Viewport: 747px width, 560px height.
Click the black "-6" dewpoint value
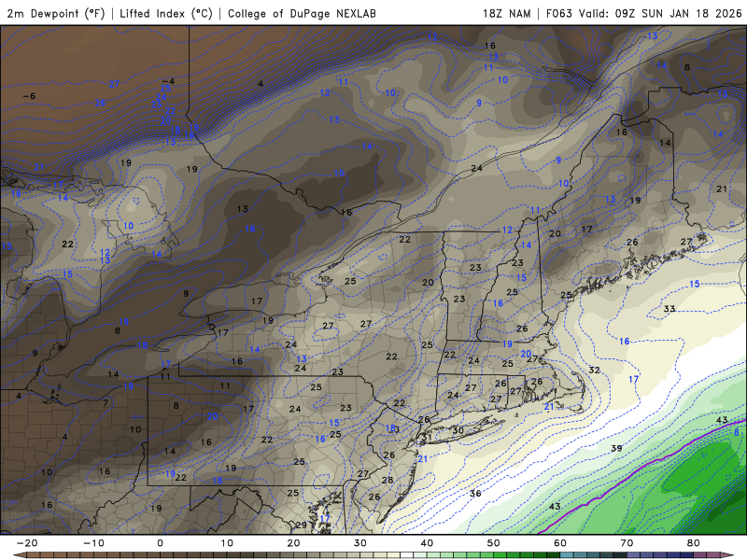(x=30, y=96)
